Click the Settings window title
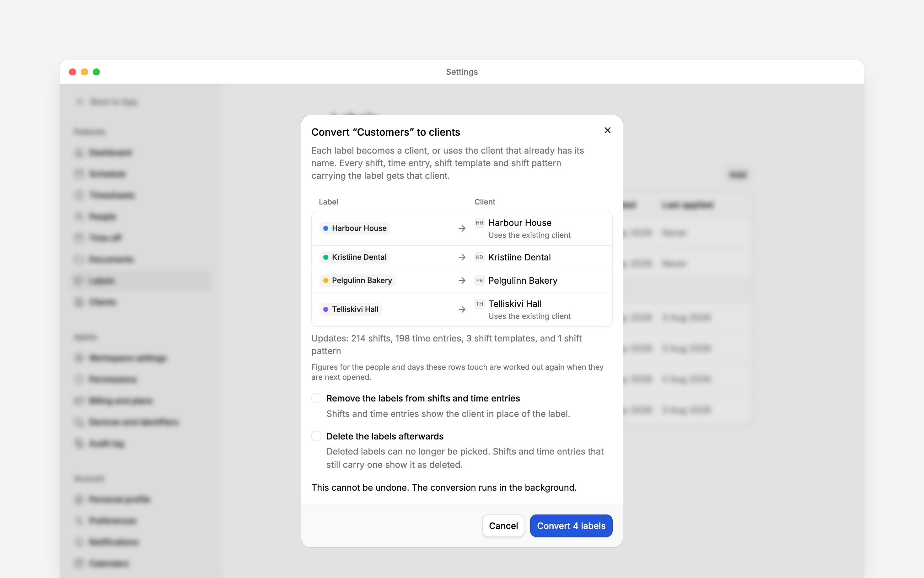The height and width of the screenshot is (578, 924). point(462,72)
